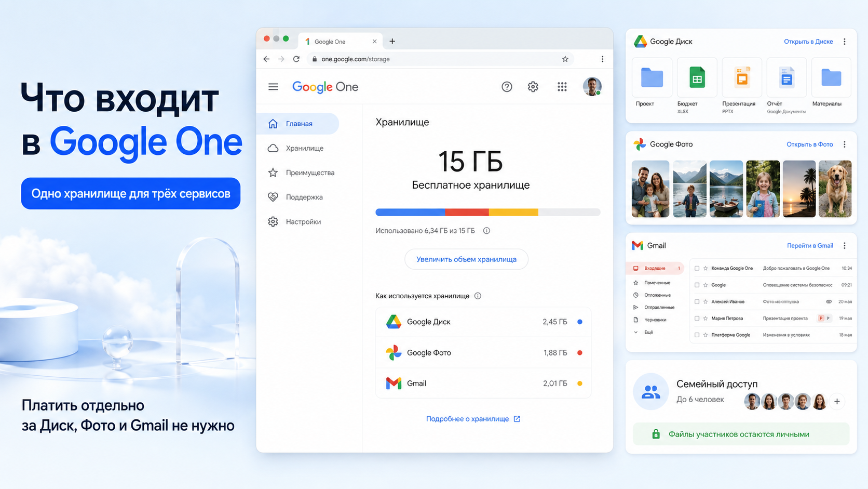Check the Платформа Google email checkbox
This screenshot has width=868, height=489.
697,335
